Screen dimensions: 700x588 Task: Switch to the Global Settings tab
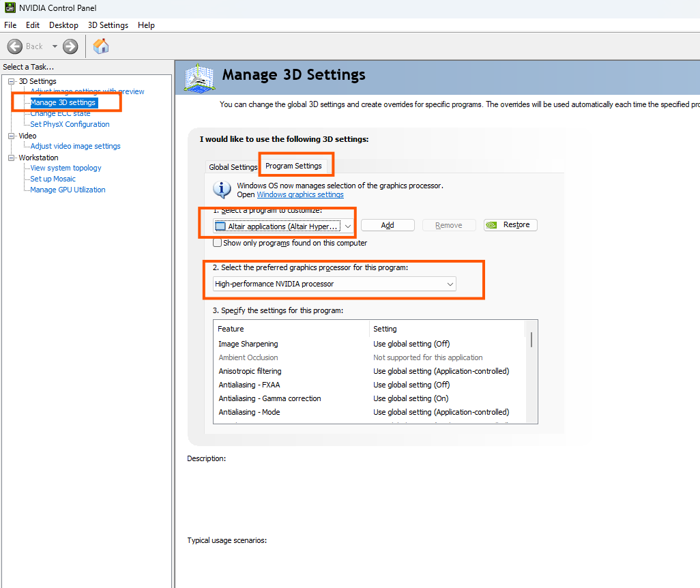click(x=233, y=167)
